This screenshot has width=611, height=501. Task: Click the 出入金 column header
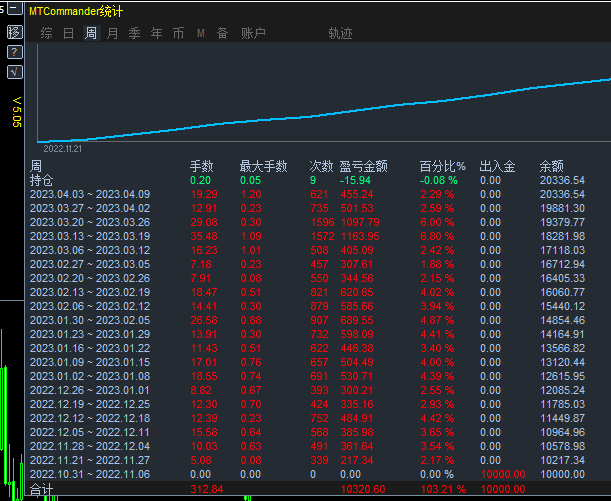coord(498,166)
